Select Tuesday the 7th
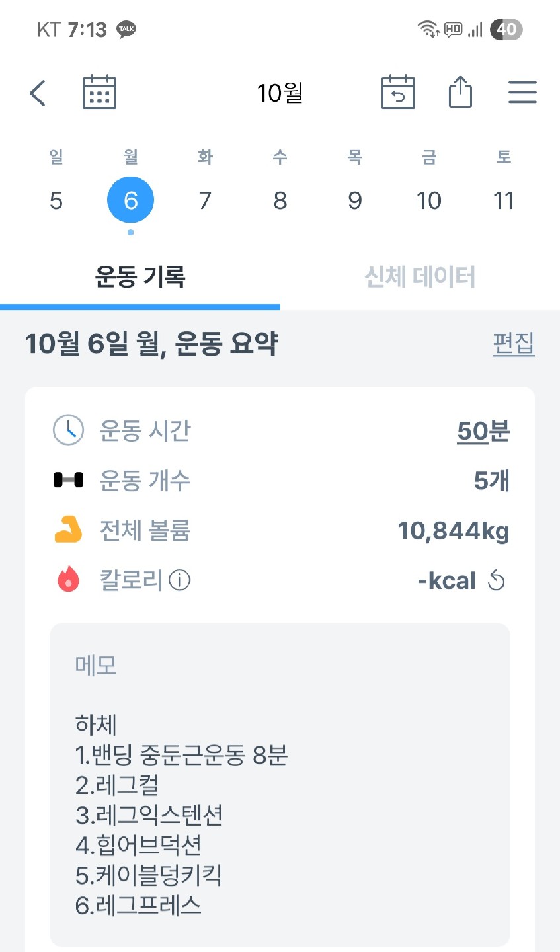The height and width of the screenshot is (952, 560). (x=205, y=200)
